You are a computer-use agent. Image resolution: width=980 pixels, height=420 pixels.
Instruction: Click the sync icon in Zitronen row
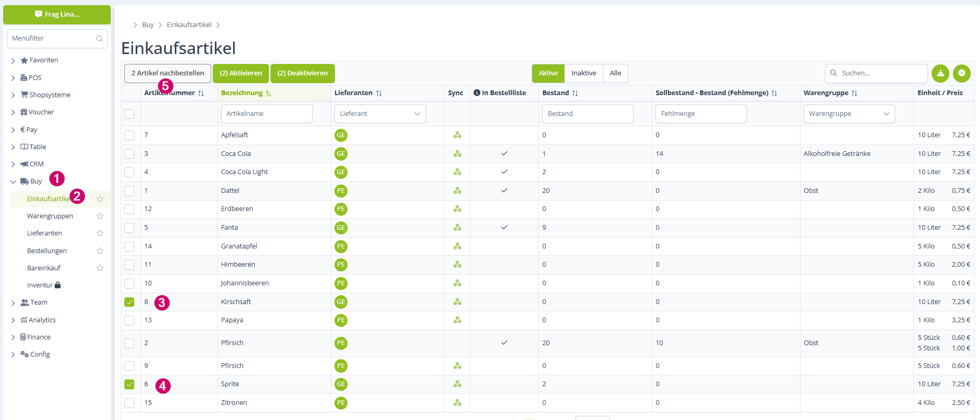tap(457, 403)
